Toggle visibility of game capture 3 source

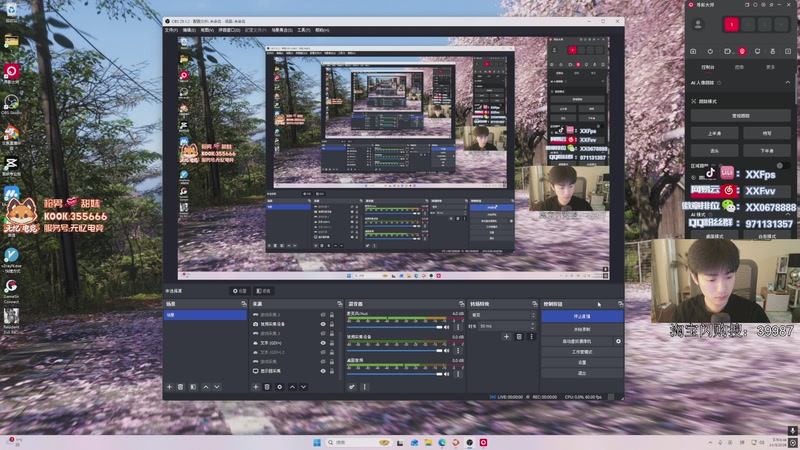point(323,333)
